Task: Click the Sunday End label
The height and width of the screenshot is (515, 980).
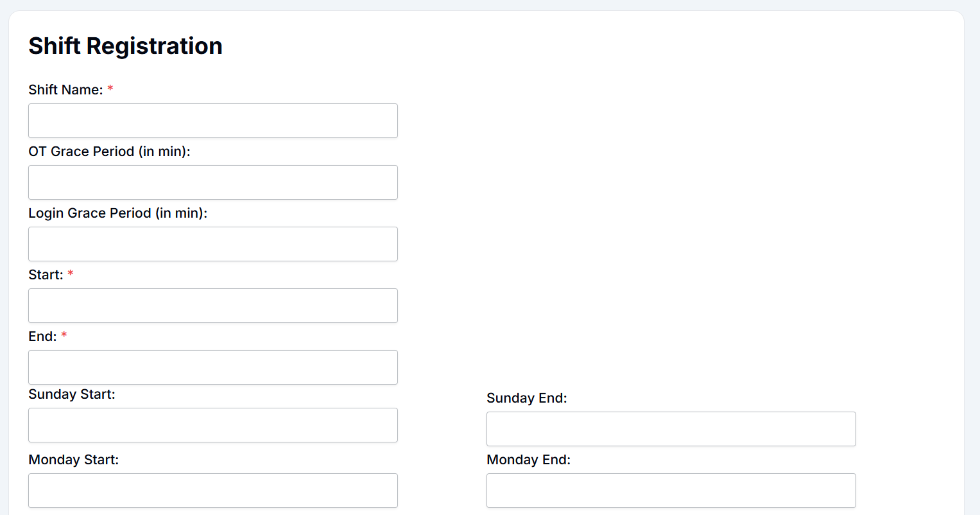Action: (x=527, y=398)
